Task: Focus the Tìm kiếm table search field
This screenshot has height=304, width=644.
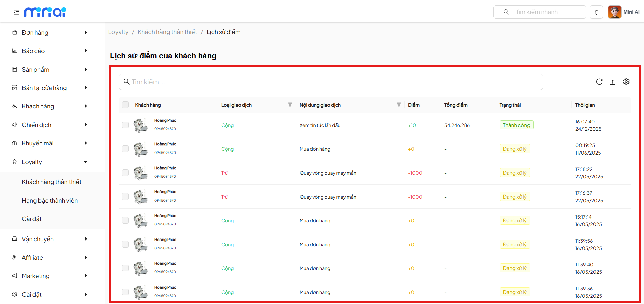Action: click(331, 82)
